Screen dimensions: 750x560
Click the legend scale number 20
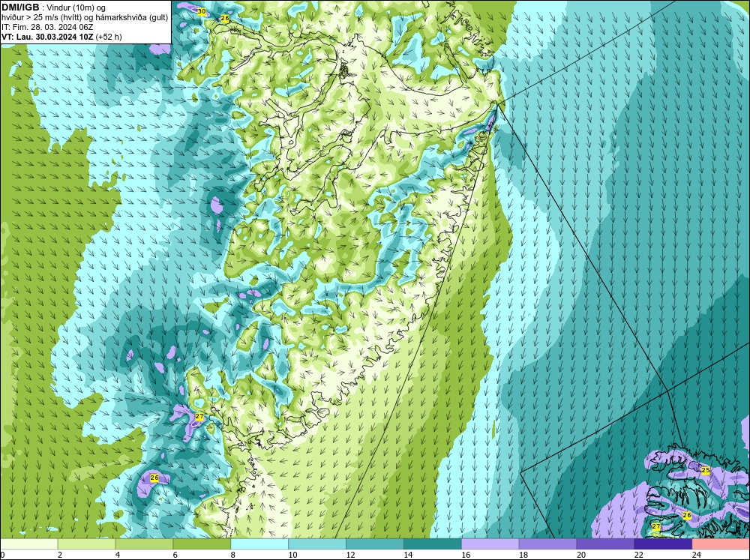[581, 555]
